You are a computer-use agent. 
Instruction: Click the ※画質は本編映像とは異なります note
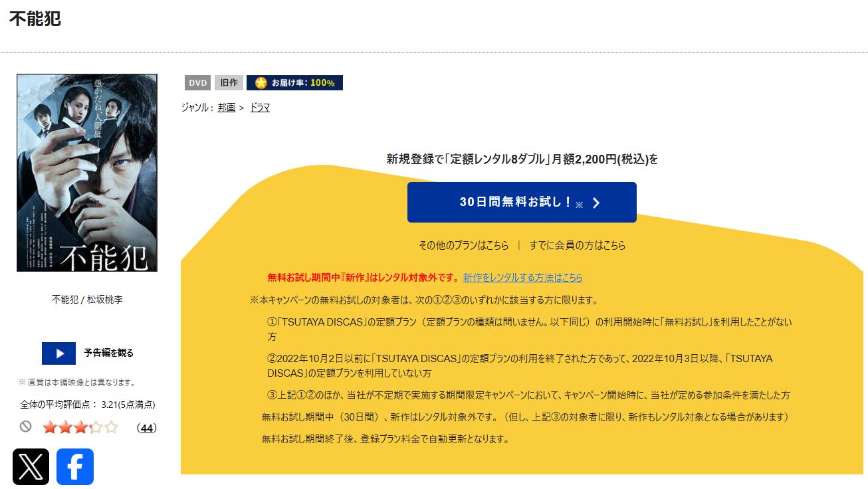(x=77, y=382)
